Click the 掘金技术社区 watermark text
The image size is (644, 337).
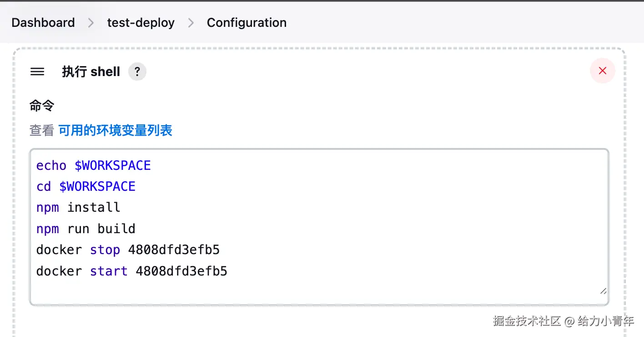pyautogui.click(x=527, y=321)
